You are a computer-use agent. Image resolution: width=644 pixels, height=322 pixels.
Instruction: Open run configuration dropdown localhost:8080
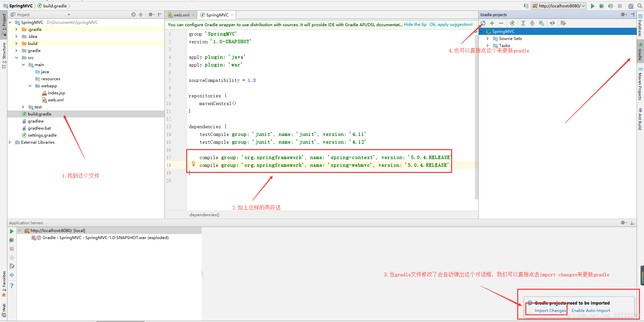pyautogui.click(x=559, y=6)
